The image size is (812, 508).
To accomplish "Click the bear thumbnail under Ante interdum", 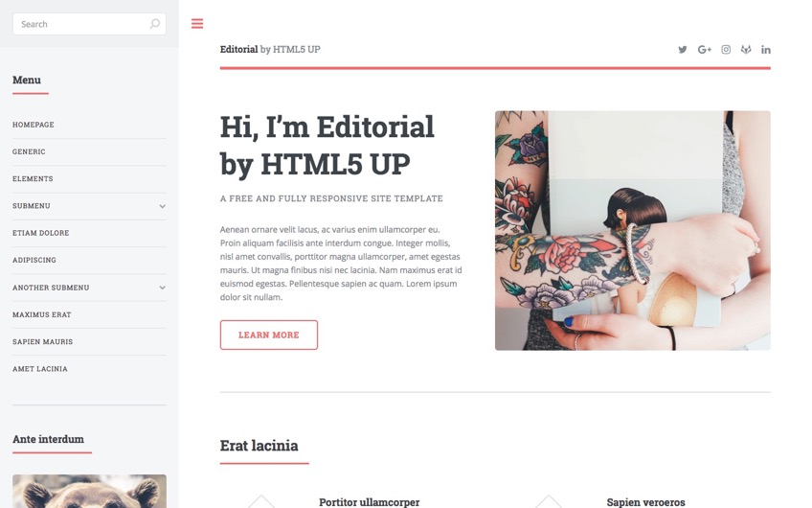I will pos(89,491).
